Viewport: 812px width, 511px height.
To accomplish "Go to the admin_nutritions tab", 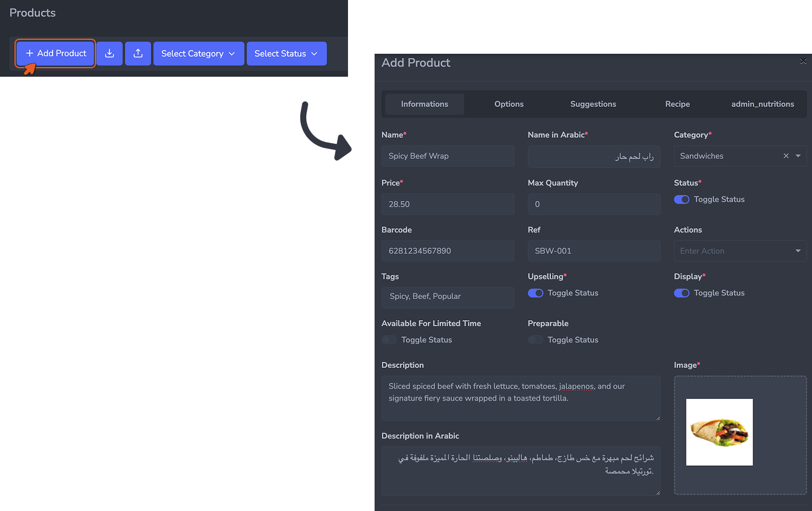I will 762,104.
